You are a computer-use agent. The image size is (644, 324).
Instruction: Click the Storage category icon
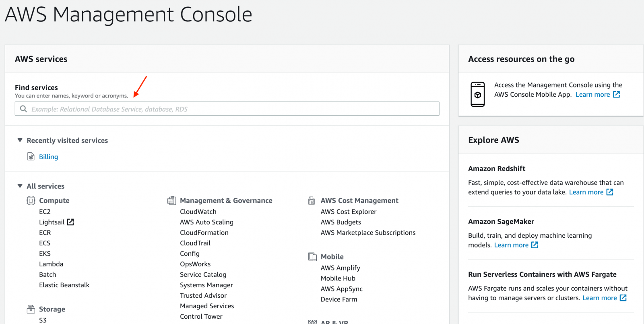(31, 309)
